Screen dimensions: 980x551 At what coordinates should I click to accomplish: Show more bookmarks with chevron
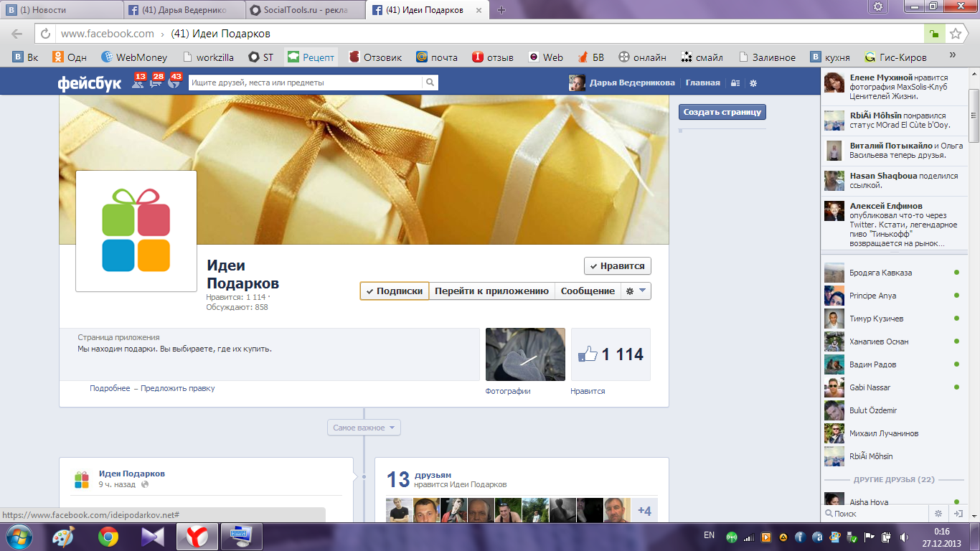pos(953,55)
